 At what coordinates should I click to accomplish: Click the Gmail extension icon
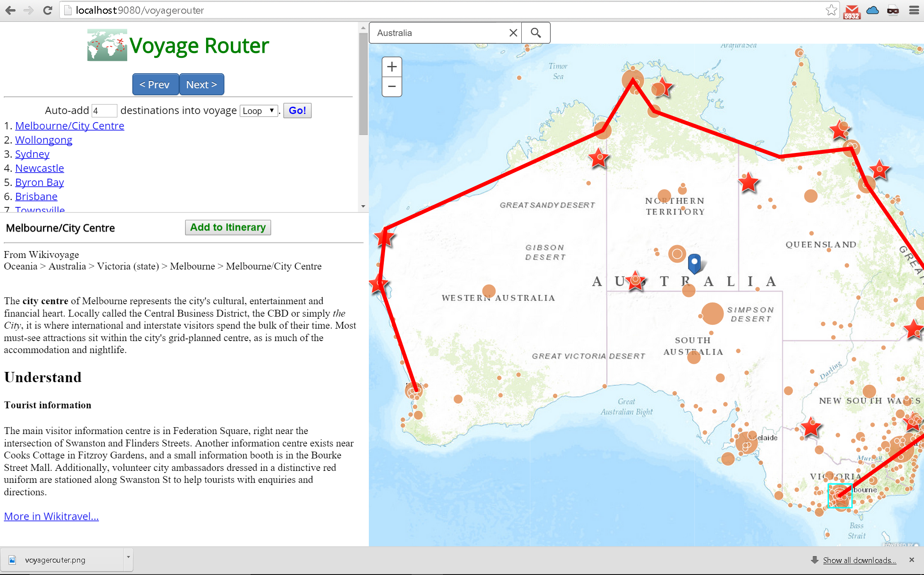pos(852,11)
